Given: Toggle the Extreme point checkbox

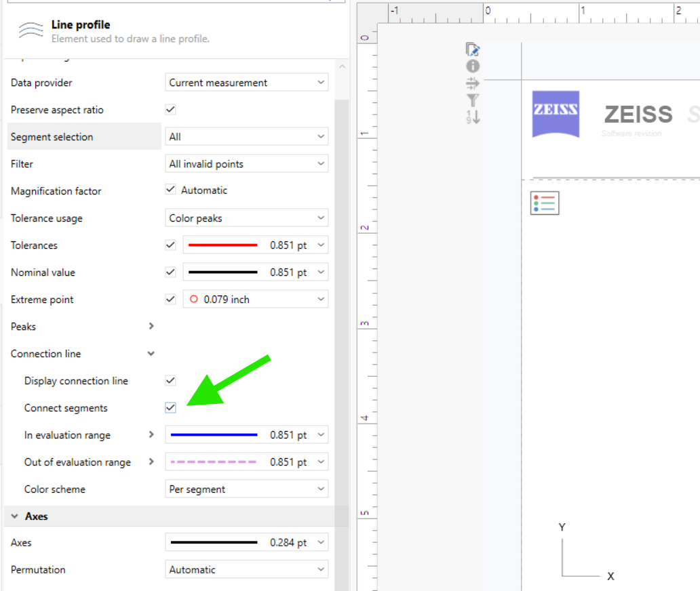Looking at the screenshot, I should [x=170, y=299].
